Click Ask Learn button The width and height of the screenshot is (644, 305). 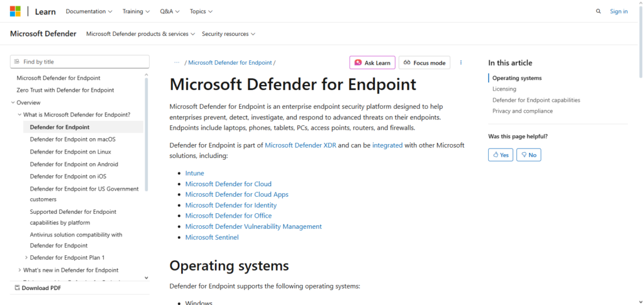click(372, 63)
